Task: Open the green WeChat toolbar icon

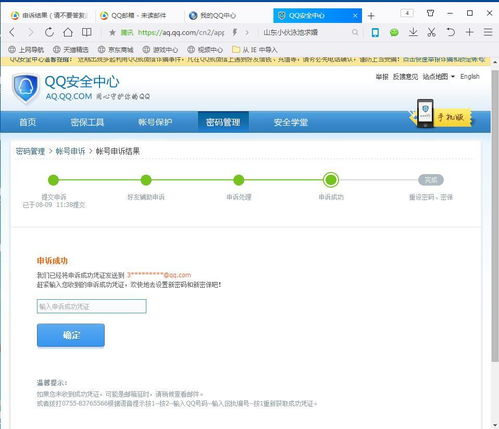Action: pyautogui.click(x=394, y=32)
